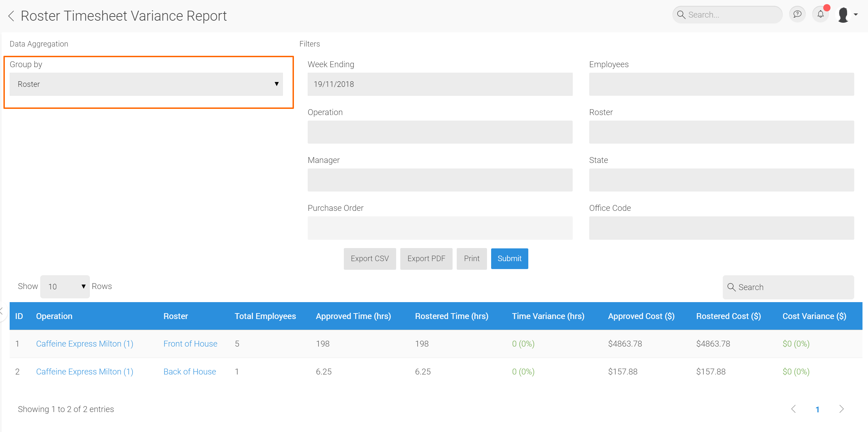Click the Week Ending date field

[440, 84]
